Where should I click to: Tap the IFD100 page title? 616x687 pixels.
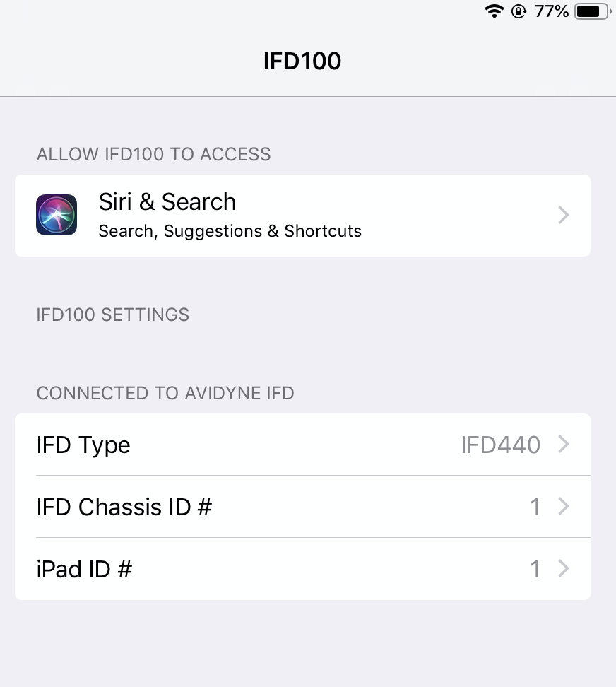(302, 61)
